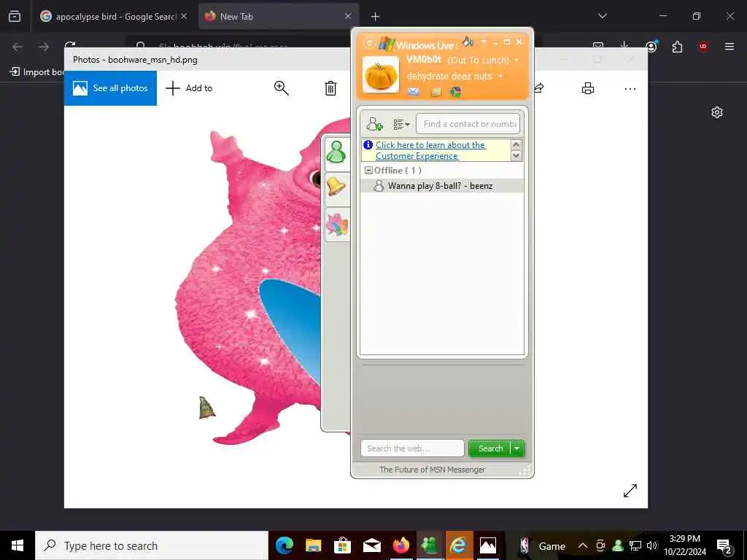Screen dimensions: 747x560
Task: Click the Find a contact or number field
Action: pos(468,124)
